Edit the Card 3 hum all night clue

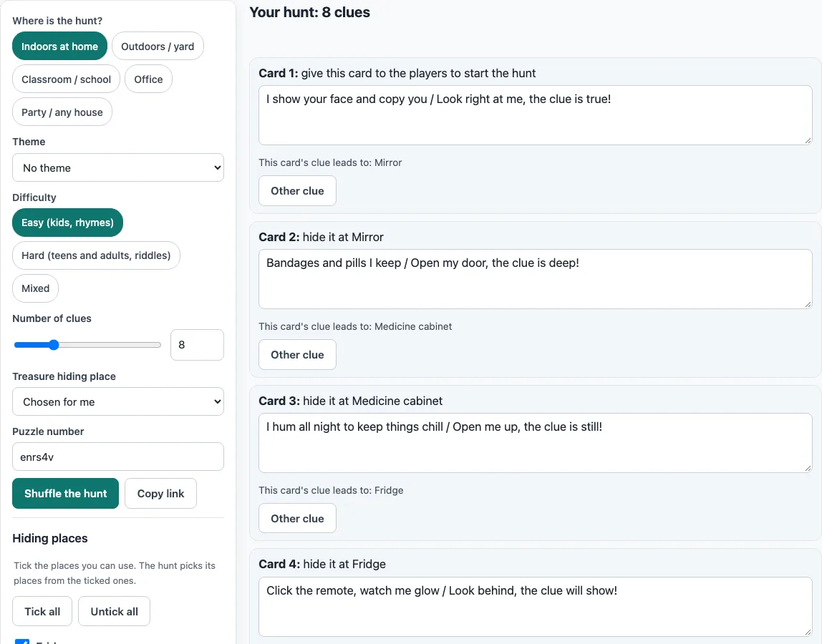click(536, 443)
